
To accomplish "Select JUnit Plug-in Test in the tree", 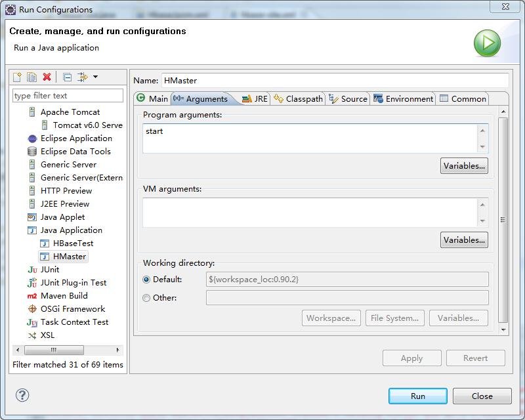I will (x=73, y=283).
